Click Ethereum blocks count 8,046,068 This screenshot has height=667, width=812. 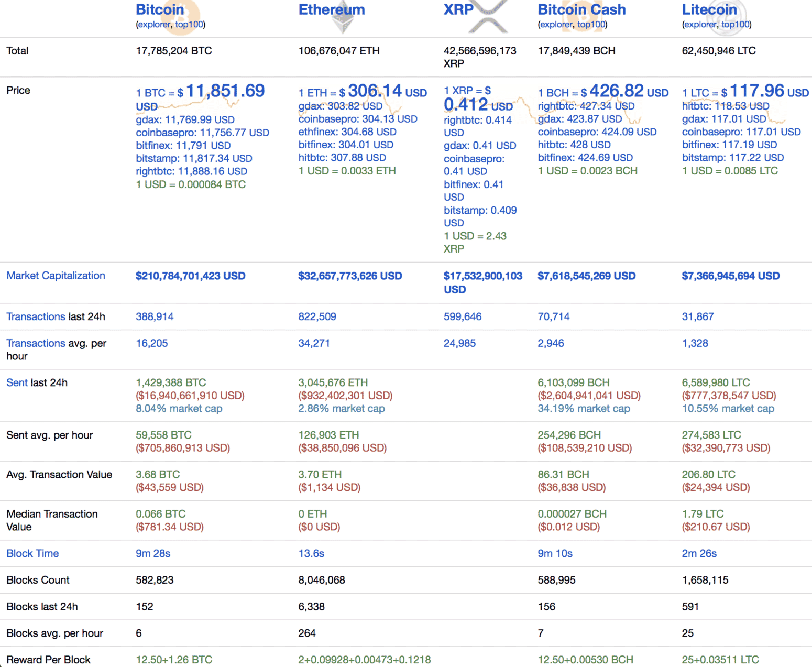click(322, 580)
